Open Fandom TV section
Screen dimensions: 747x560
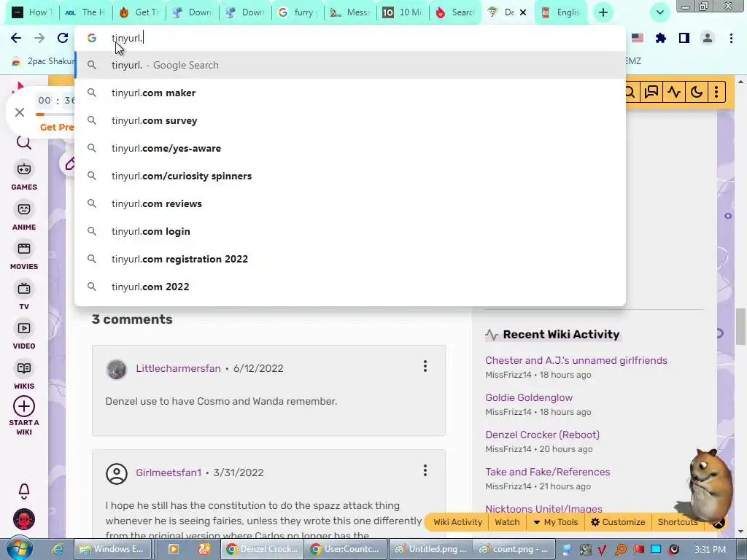pyautogui.click(x=24, y=296)
